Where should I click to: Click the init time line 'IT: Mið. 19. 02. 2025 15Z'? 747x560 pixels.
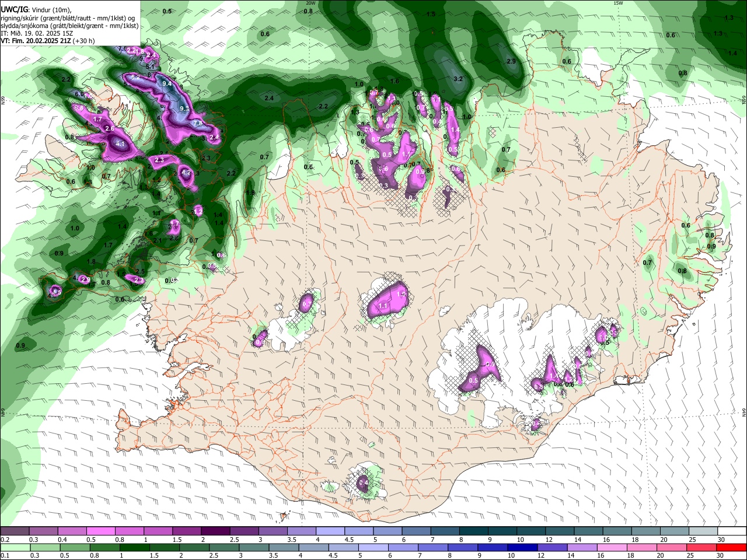(37, 33)
